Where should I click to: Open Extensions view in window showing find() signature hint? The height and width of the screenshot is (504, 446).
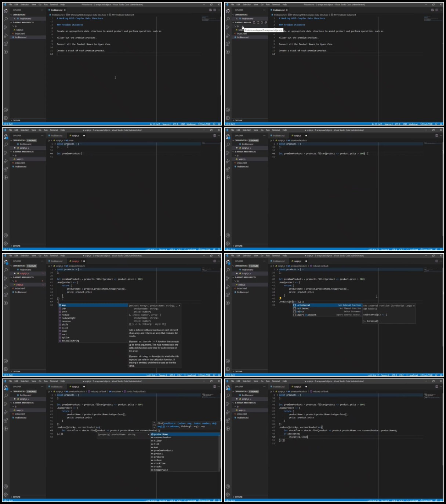tap(6, 420)
